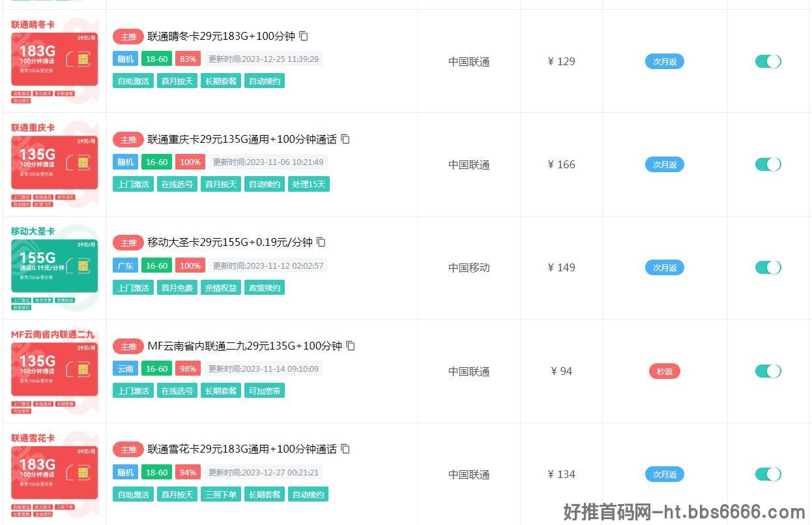Click 随机 tag in 联通重庆卡 row
This screenshot has height=525, width=812.
(x=125, y=162)
